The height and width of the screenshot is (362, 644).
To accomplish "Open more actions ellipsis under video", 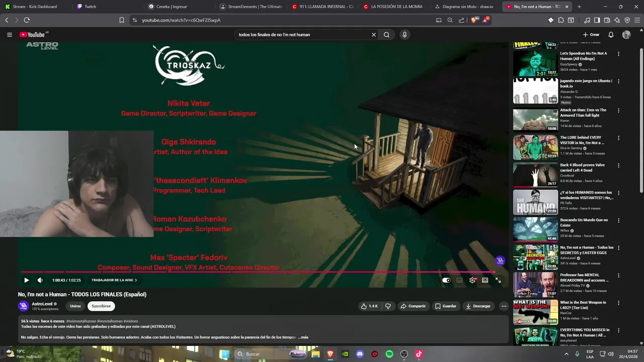I will 504,306.
